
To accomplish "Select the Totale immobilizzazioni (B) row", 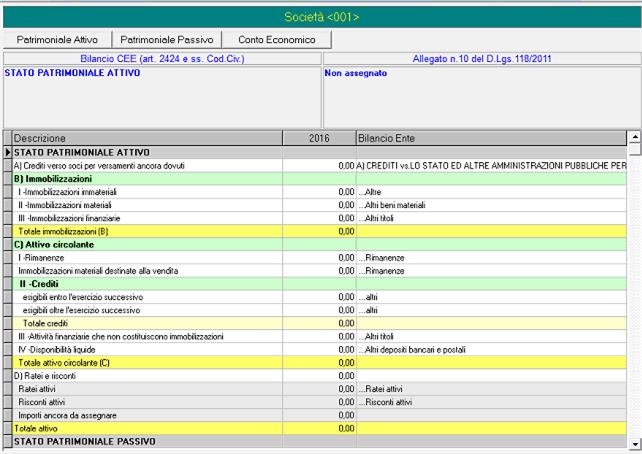I will pyautogui.click(x=146, y=231).
